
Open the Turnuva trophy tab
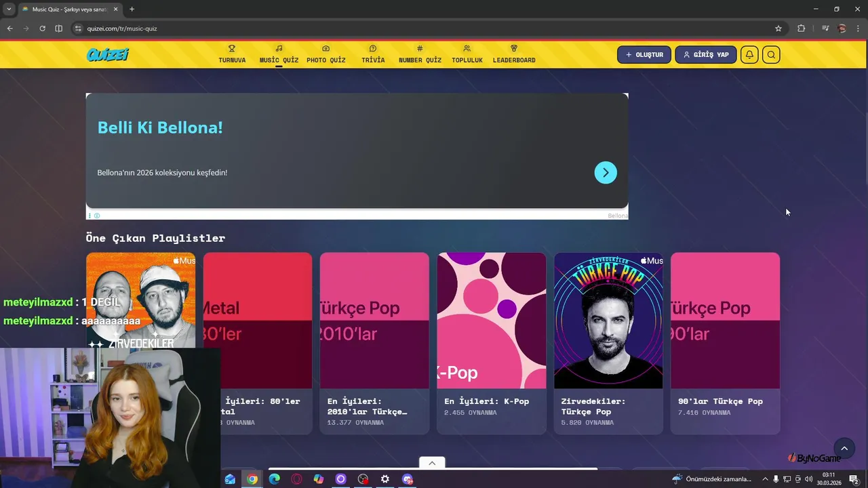[232, 54]
